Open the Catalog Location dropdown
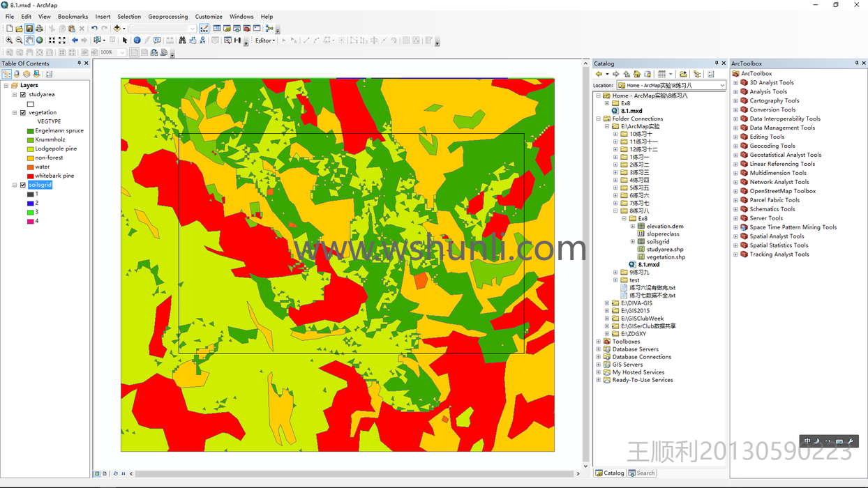This screenshot has height=488, width=868. (721, 85)
